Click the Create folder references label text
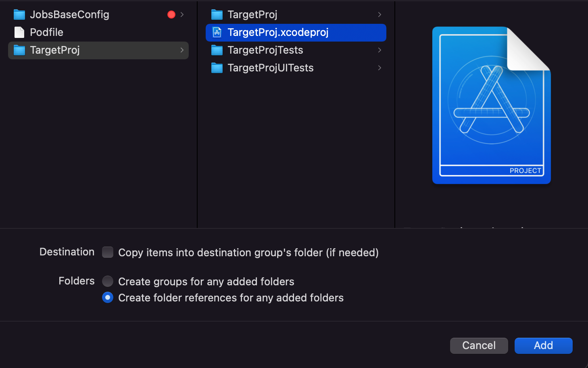588x368 pixels. (231, 298)
